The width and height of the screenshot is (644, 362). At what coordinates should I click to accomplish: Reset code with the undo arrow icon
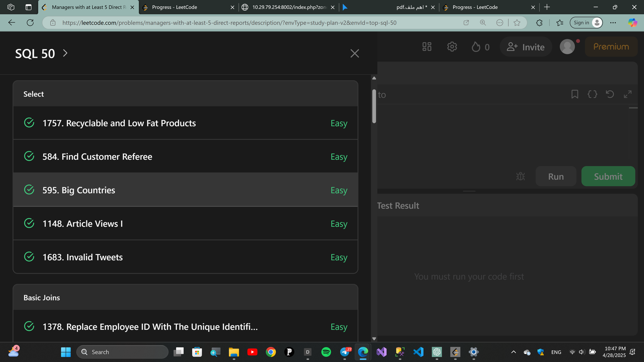tap(610, 94)
